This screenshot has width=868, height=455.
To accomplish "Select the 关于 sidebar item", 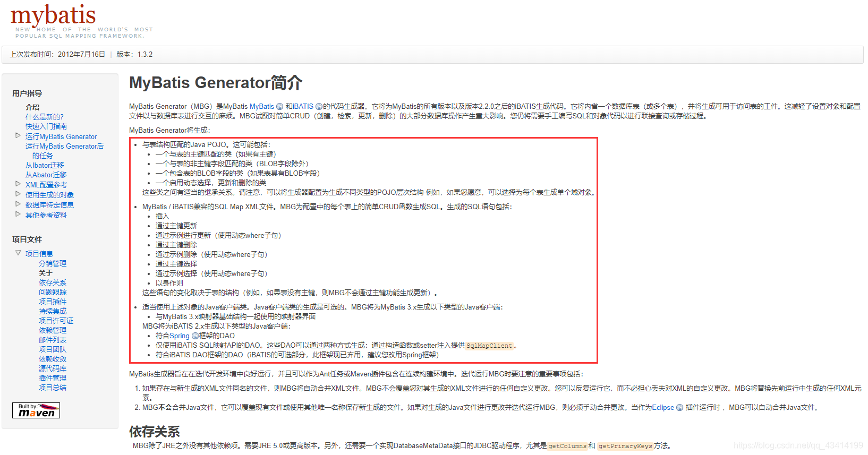I will pos(46,273).
